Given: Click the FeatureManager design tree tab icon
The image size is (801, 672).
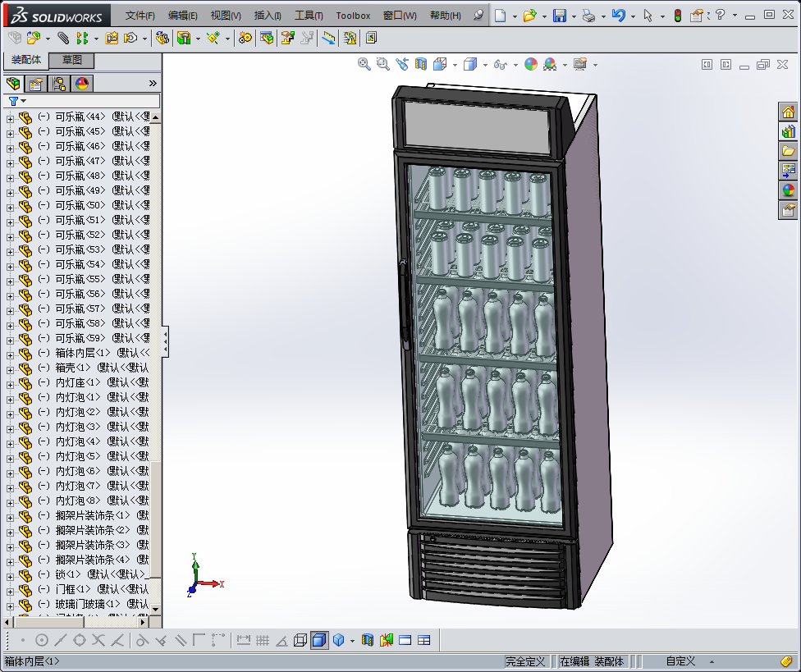Looking at the screenshot, I should click(13, 83).
